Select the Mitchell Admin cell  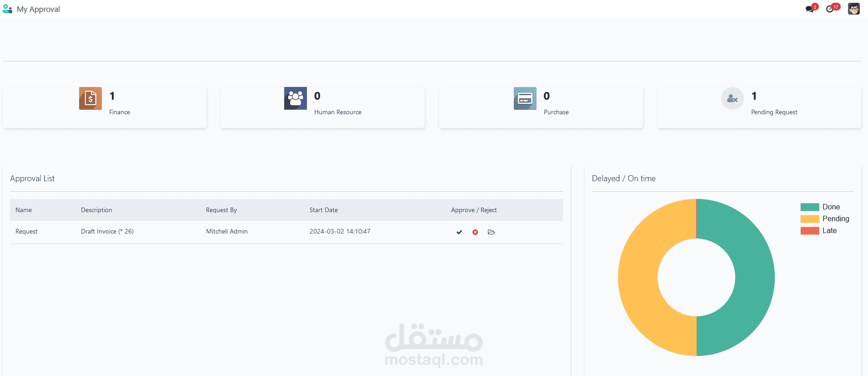tap(227, 231)
